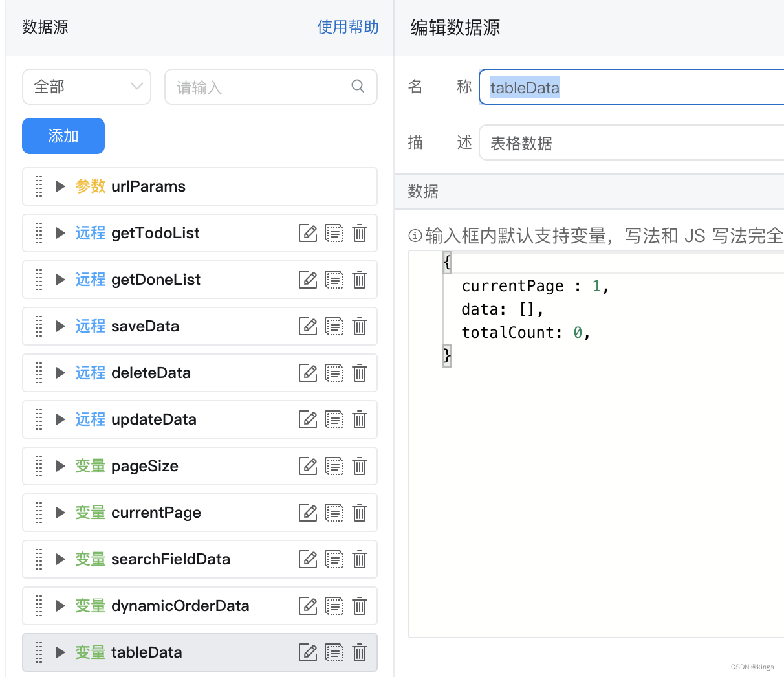This screenshot has width=784, height=677.
Task: Delete the pageSize variable
Action: (x=360, y=466)
